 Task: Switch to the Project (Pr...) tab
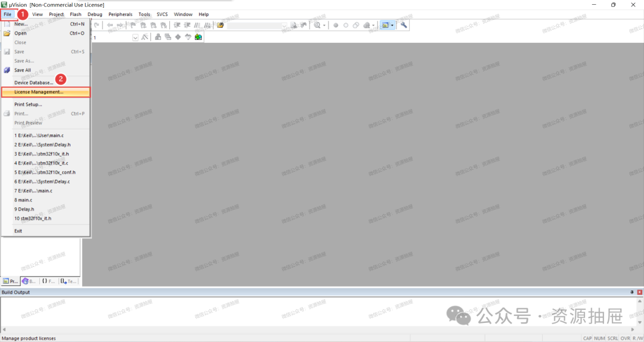point(10,281)
